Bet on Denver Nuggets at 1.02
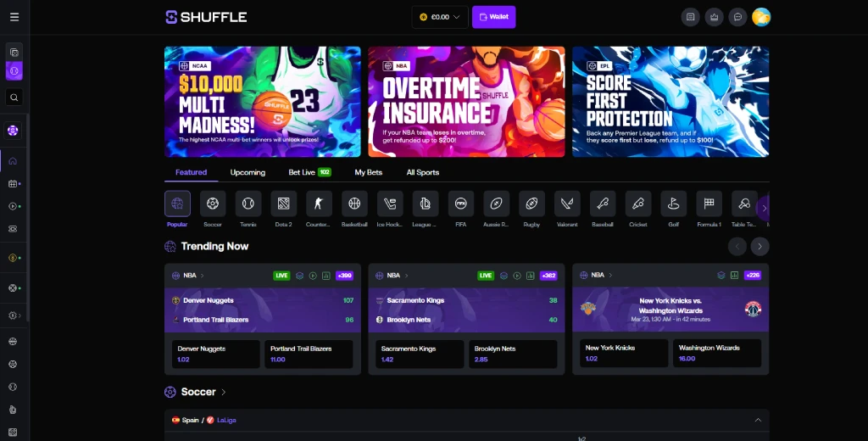Viewport: 868px width, 441px height. tap(216, 354)
